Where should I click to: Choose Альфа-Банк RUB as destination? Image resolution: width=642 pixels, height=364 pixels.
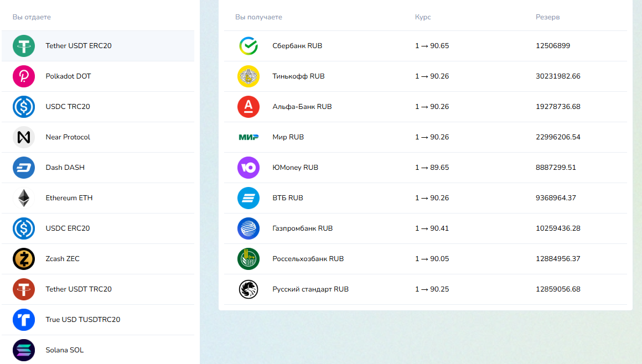(x=426, y=106)
